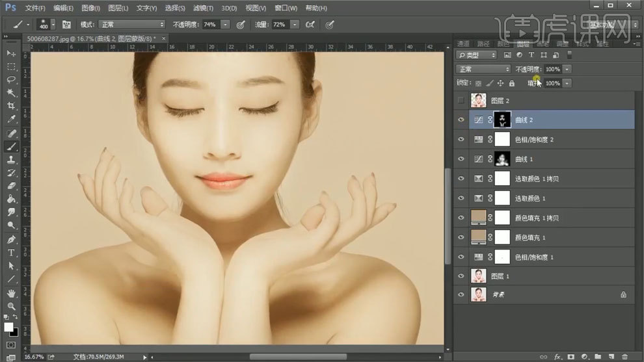Screen dimensions: 644x362
Task: Open the fx layer style icon
Action: tap(557, 357)
